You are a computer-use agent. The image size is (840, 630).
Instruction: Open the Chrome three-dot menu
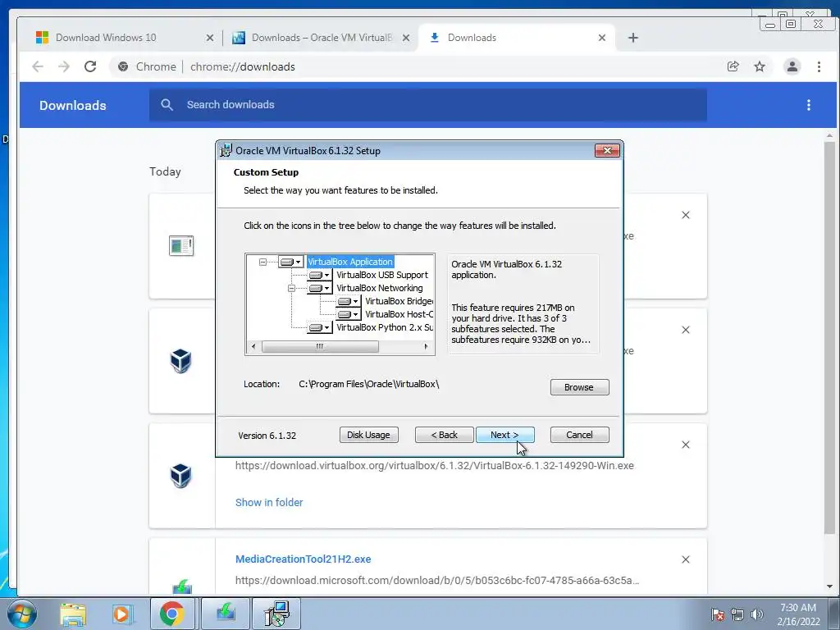tap(819, 66)
